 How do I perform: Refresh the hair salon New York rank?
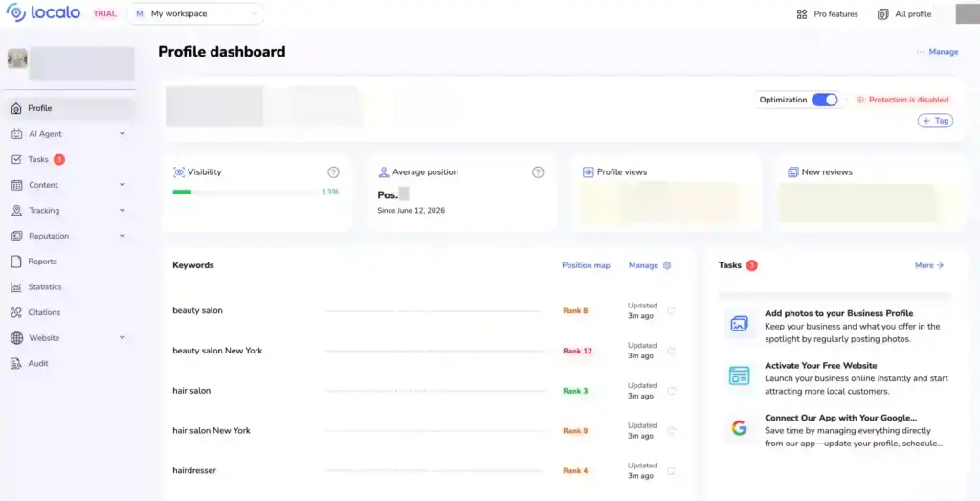[x=671, y=430]
